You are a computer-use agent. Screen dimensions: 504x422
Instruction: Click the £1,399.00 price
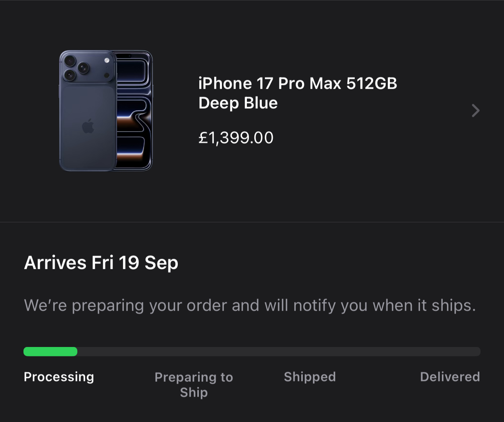point(236,138)
